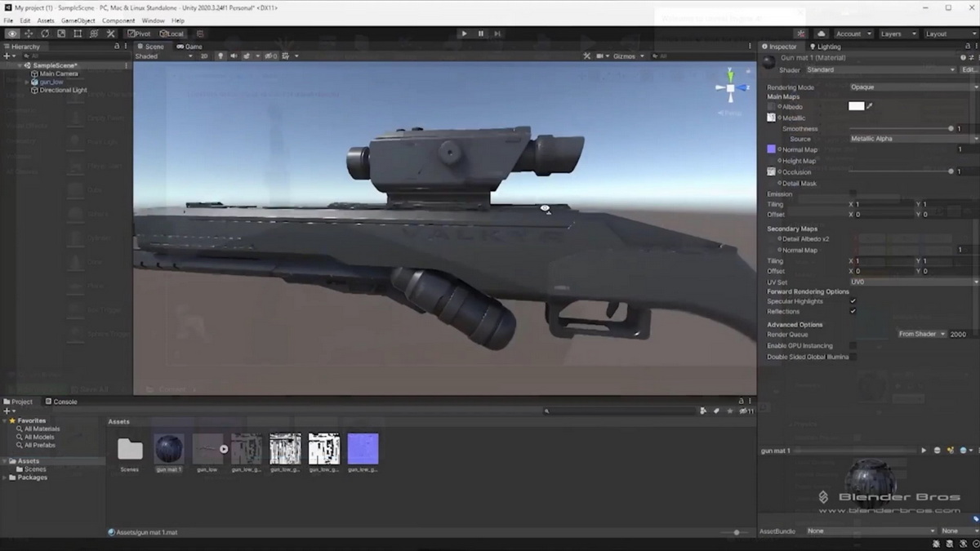Screen dimensions: 980x551
Task: Toggle Pivot handle position button
Action: tap(140, 33)
